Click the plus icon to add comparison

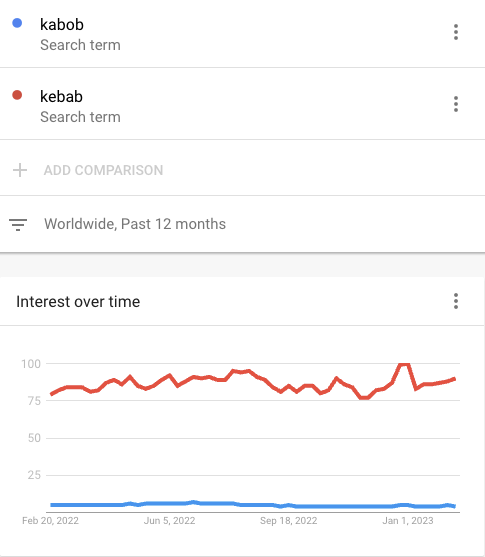pyautogui.click(x=20, y=170)
